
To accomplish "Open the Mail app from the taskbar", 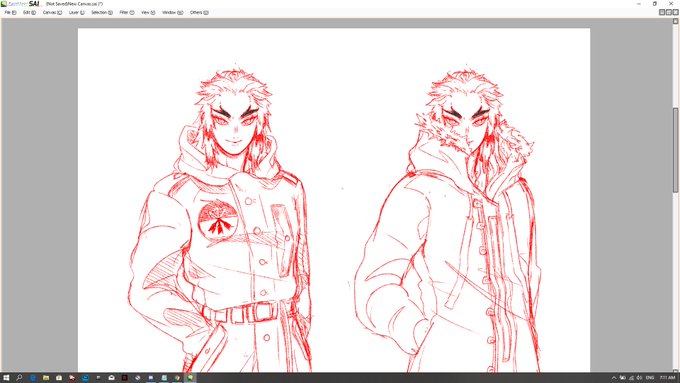I will 111,378.
